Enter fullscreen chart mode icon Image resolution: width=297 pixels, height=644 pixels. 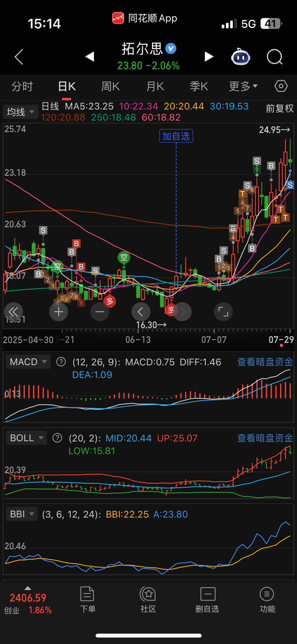[x=223, y=312]
